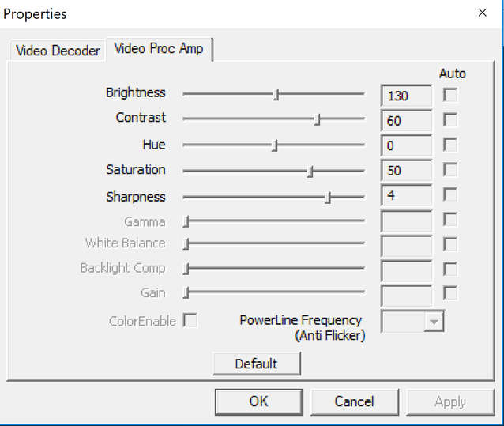Switch to the Video Decoder tab
The width and height of the screenshot is (504, 426).
click(x=57, y=51)
